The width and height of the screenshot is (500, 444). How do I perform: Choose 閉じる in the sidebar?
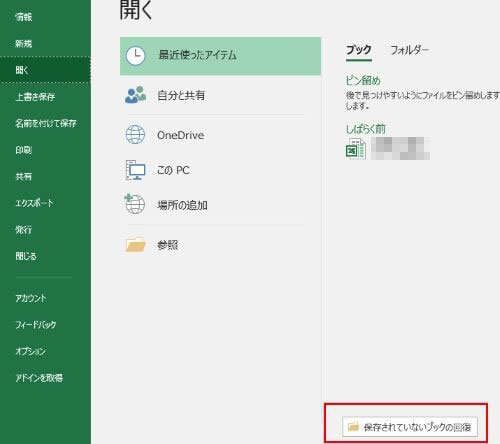[x=26, y=256]
